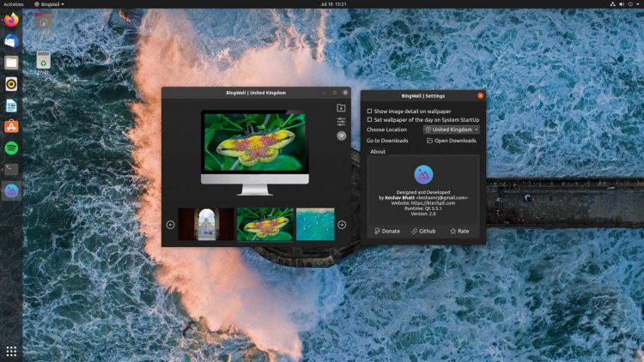The height and width of the screenshot is (362, 644).
Task: Select the turquoise water thumbnail
Action: [315, 224]
